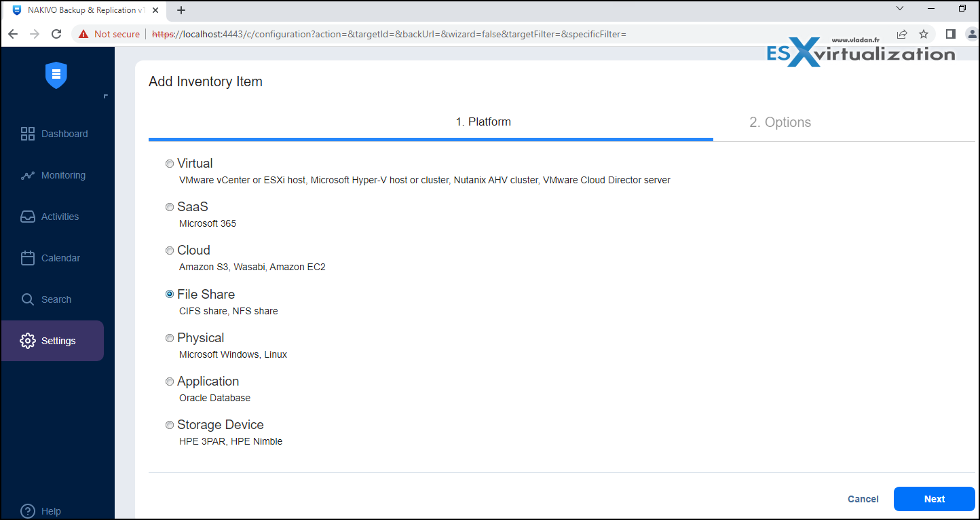
Task: Click the 'Microsoft Windows, Linux' text
Action: point(233,354)
